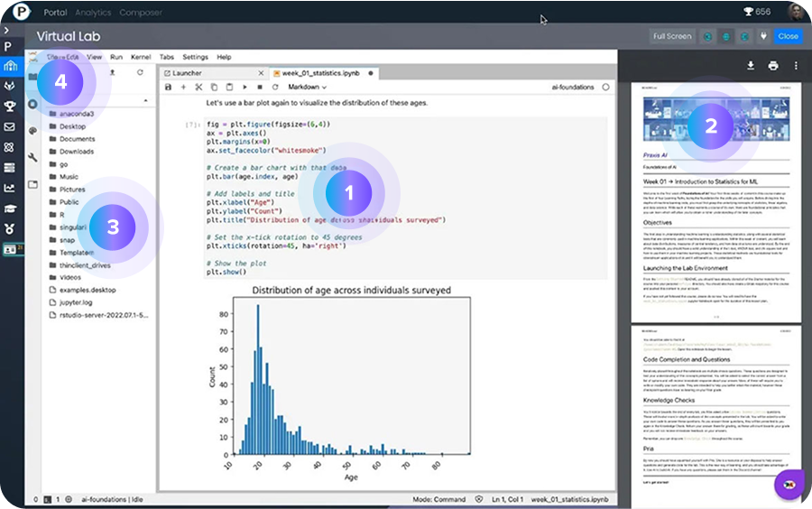Stop the kernel using the interrupt icon
Image resolution: width=812 pixels, height=509 pixels.
pyautogui.click(x=260, y=88)
